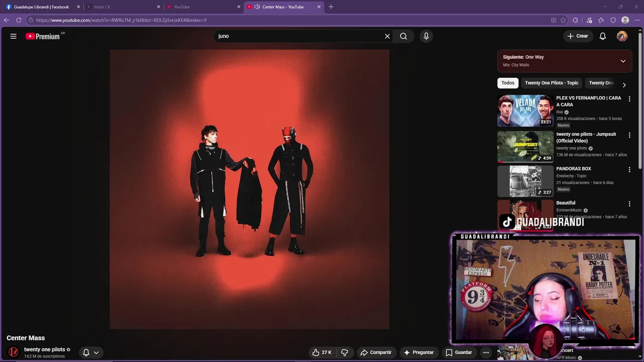Select the Twenty One Pilots - Topic chip
The width and height of the screenshot is (644, 362).
[x=551, y=83]
